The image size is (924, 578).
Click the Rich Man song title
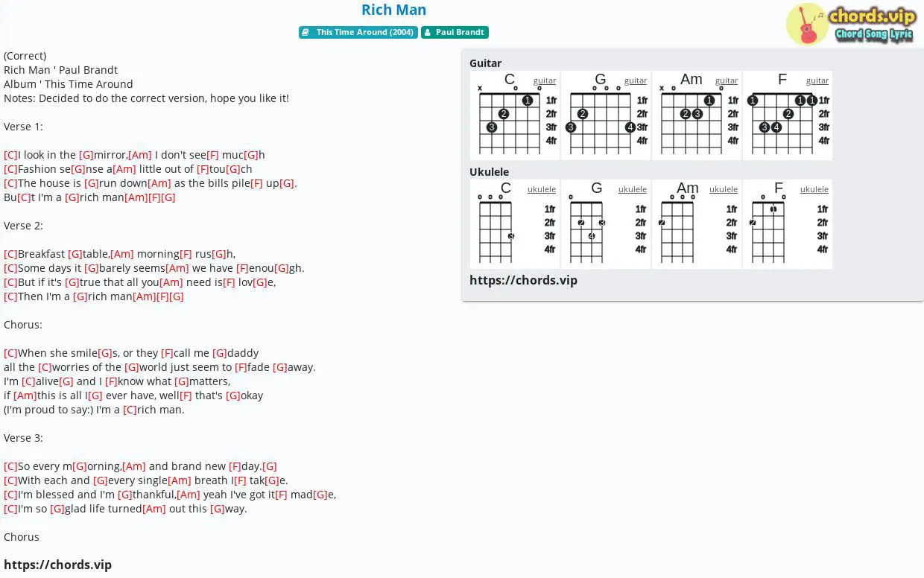click(x=394, y=10)
